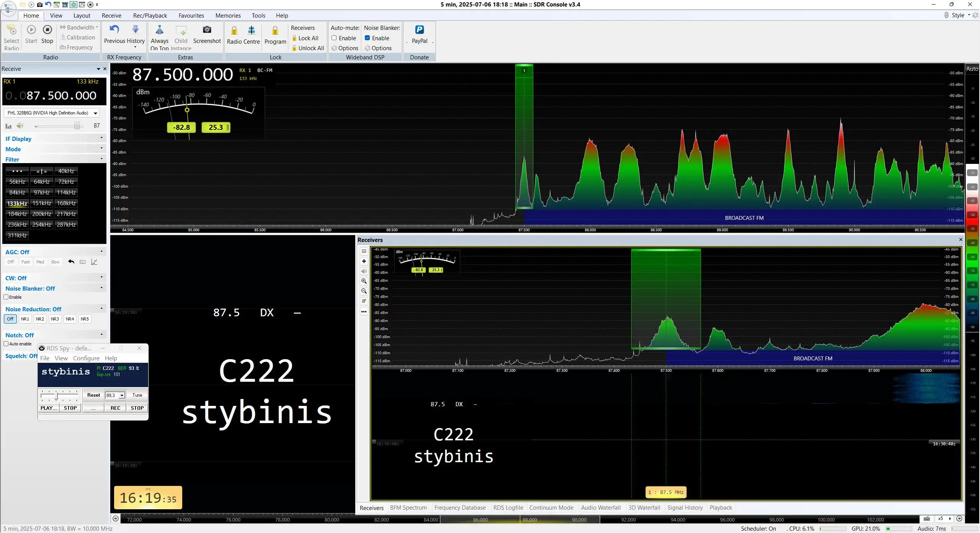The height and width of the screenshot is (533, 980).
Task: Open the Rec/Playback ribbon tab
Action: point(150,15)
